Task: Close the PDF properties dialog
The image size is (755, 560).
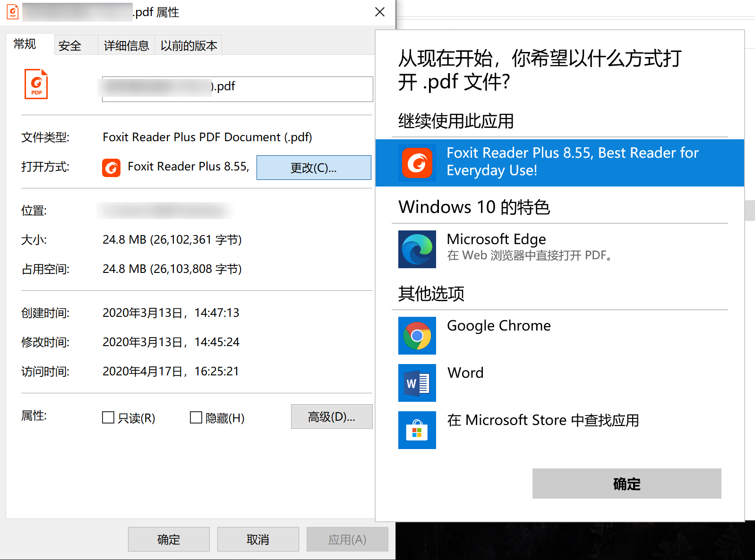Action: [380, 12]
